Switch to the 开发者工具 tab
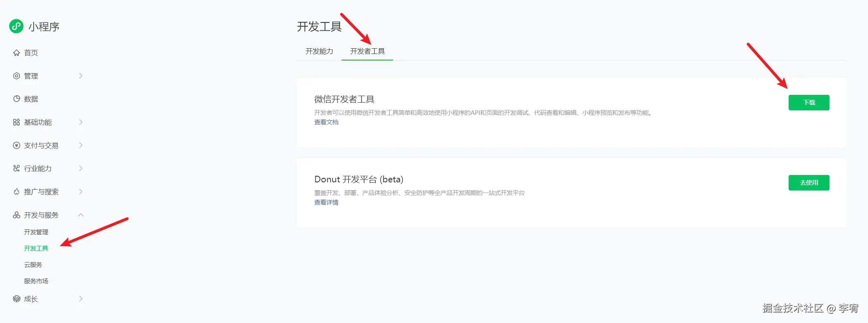The image size is (868, 323). [367, 51]
